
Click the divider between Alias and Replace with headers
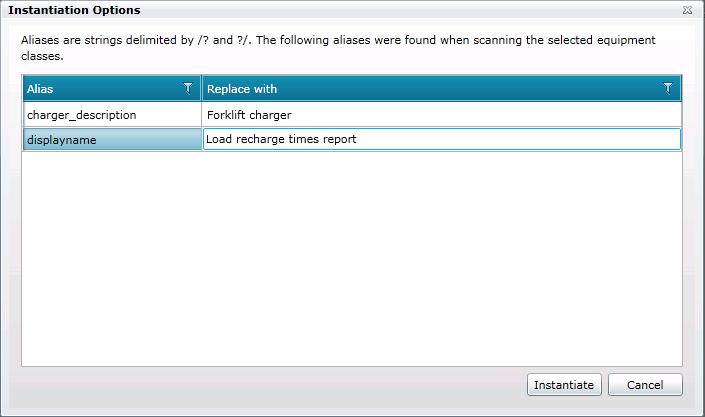point(201,89)
